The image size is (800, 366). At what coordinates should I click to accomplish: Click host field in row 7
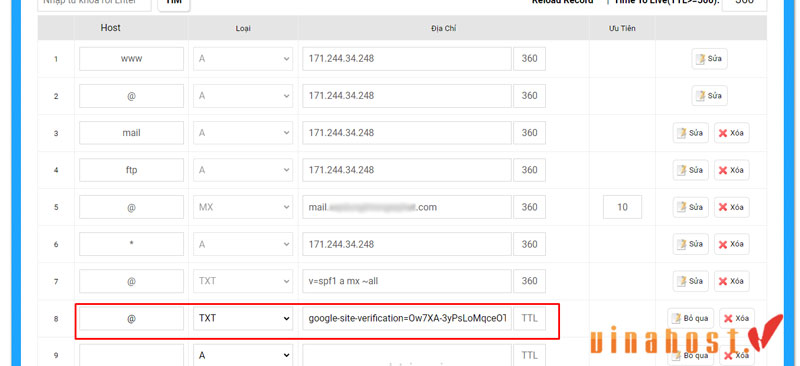pos(131,281)
